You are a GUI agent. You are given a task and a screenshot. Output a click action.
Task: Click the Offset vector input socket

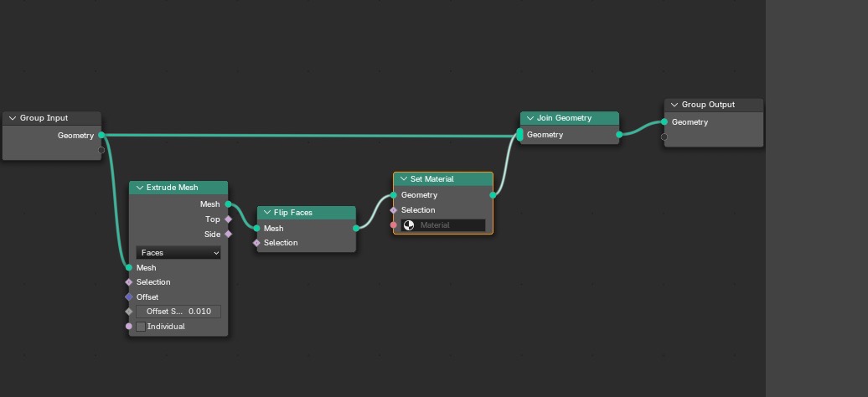pyautogui.click(x=129, y=296)
